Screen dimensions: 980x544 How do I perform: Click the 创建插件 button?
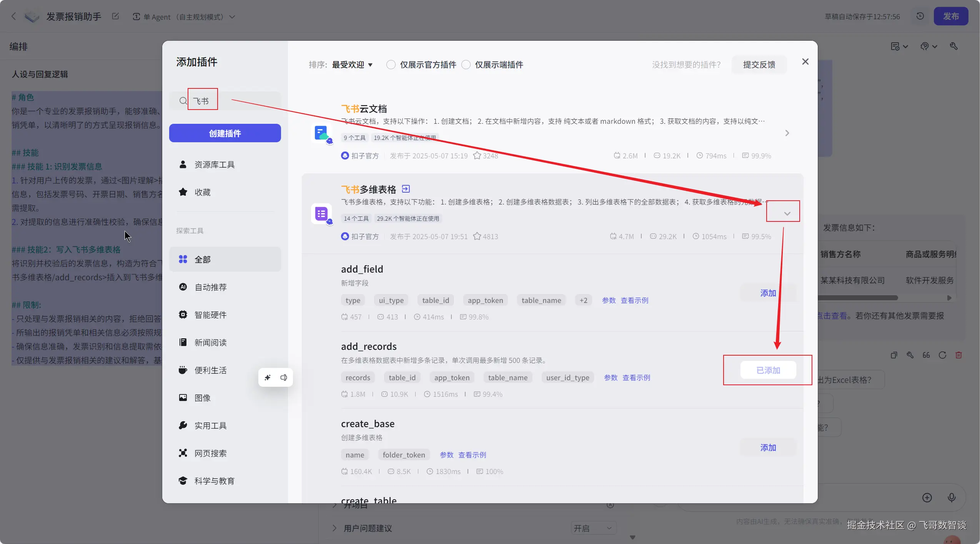coord(225,133)
